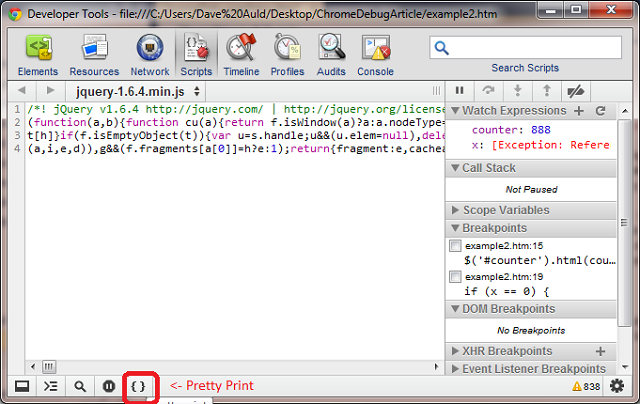Open search with the magnifier icon in status bar
The width and height of the screenshot is (640, 404).
(x=80, y=386)
